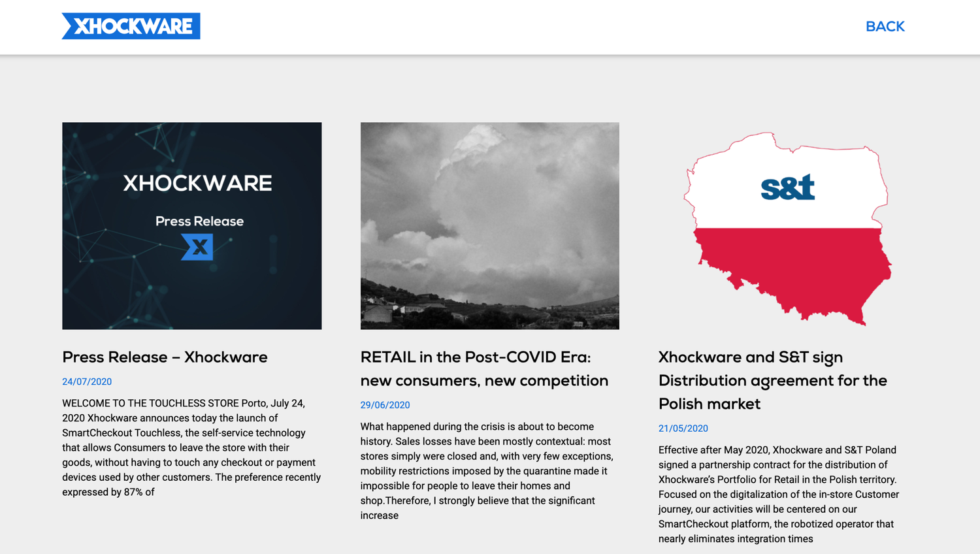Open the 'Press Release – Xhockware' article title
This screenshot has width=980, height=554.
(165, 357)
